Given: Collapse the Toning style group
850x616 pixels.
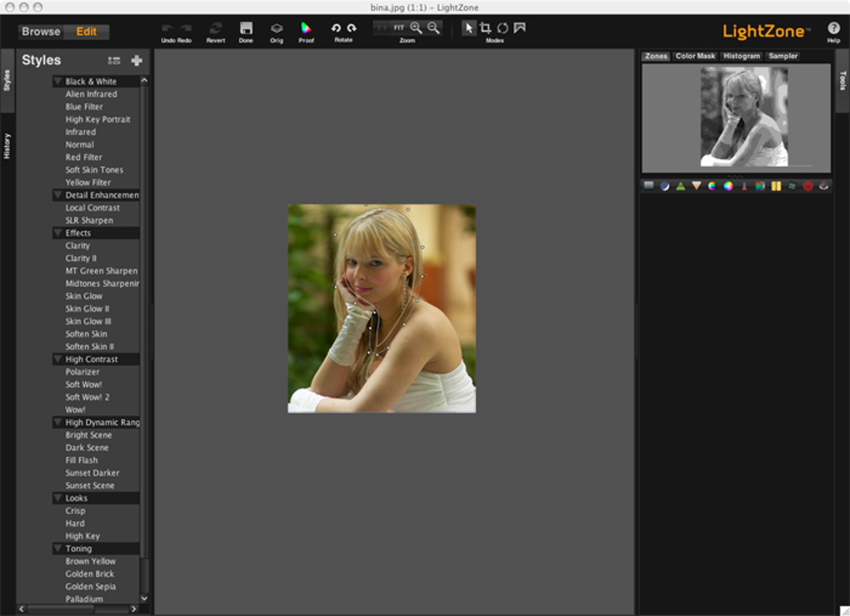Looking at the screenshot, I should click(x=58, y=549).
